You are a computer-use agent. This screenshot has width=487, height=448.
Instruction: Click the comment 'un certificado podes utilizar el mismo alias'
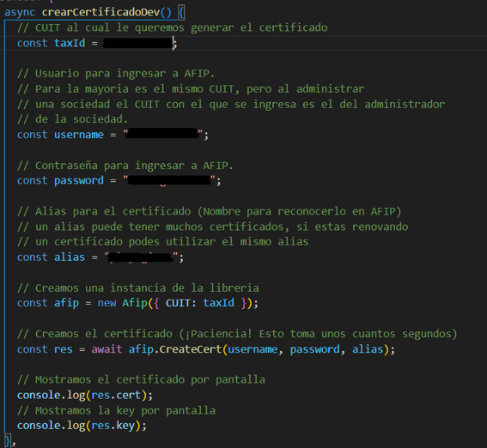tap(162, 242)
